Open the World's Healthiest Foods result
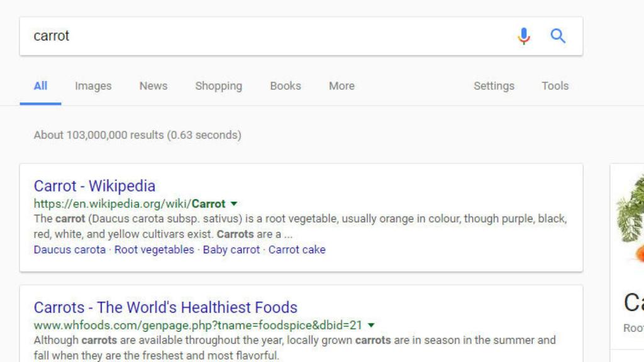Screen dimensions: 644x362 click(165, 307)
